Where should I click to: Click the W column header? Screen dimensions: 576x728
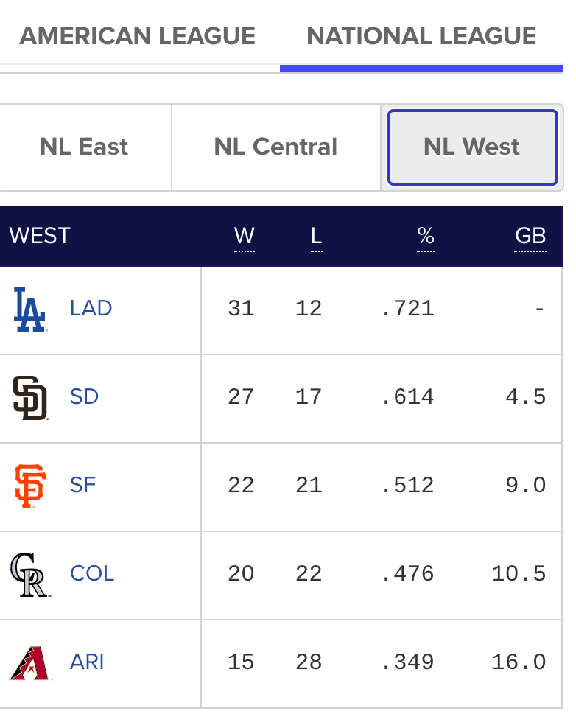tap(245, 236)
